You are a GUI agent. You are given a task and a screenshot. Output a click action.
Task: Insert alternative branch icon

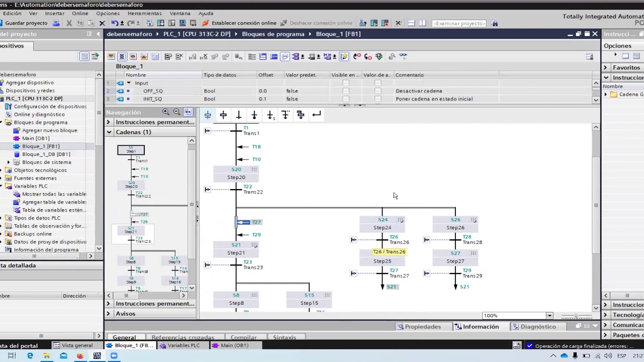285,115
